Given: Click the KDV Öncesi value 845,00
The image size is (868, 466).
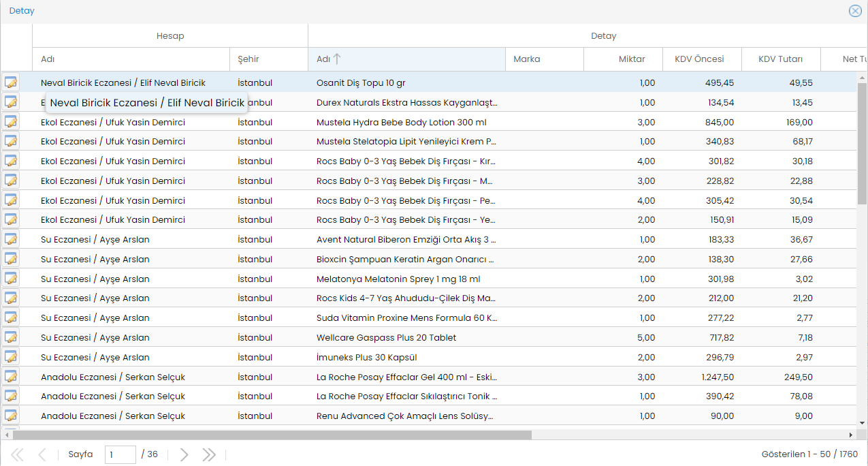Looking at the screenshot, I should pyautogui.click(x=720, y=122).
